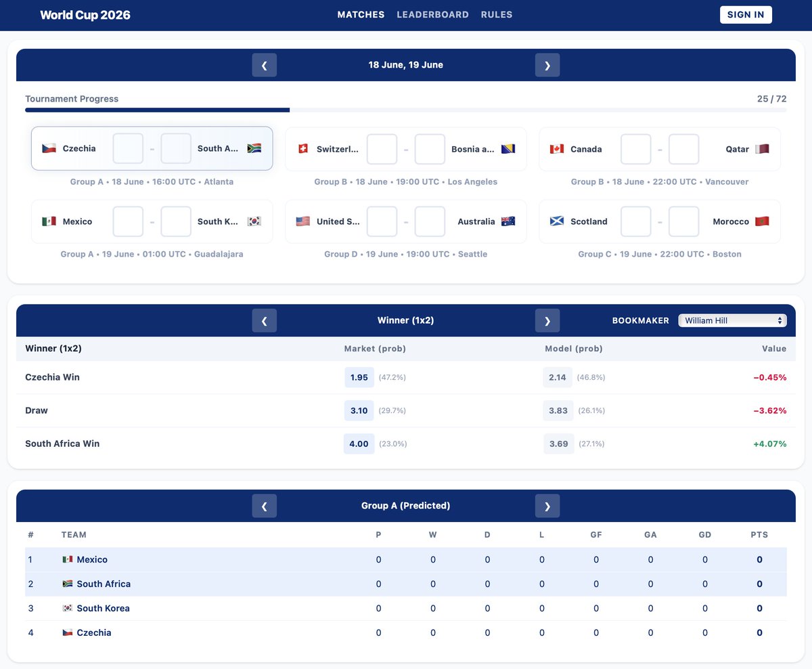Click Qatar score input box
The width and height of the screenshot is (812, 669).
click(x=684, y=149)
